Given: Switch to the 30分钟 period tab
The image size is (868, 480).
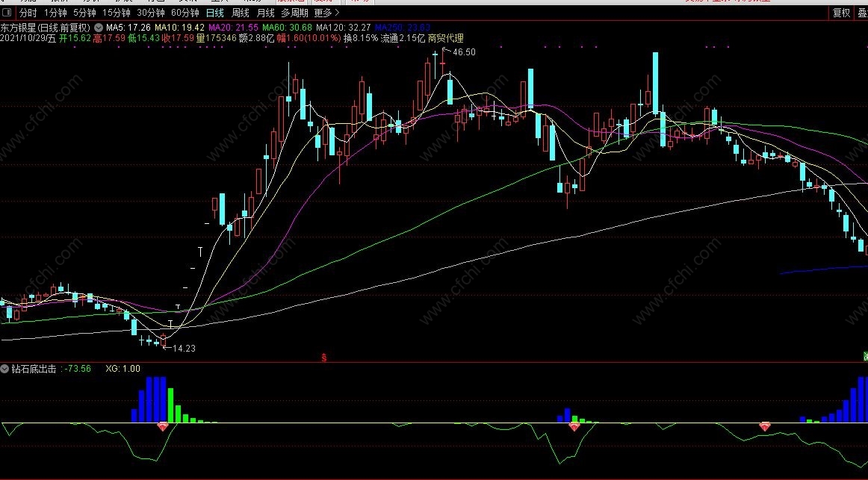Looking at the screenshot, I should 151,13.
